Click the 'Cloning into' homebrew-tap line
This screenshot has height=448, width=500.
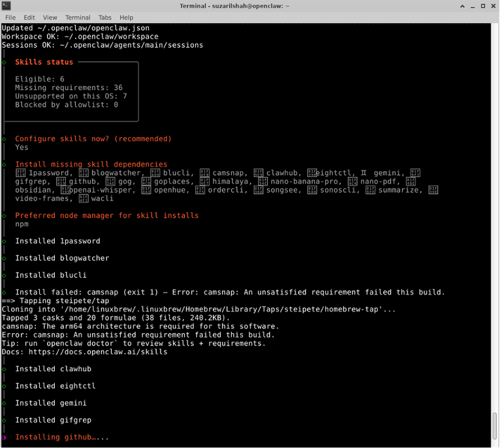(x=198, y=309)
